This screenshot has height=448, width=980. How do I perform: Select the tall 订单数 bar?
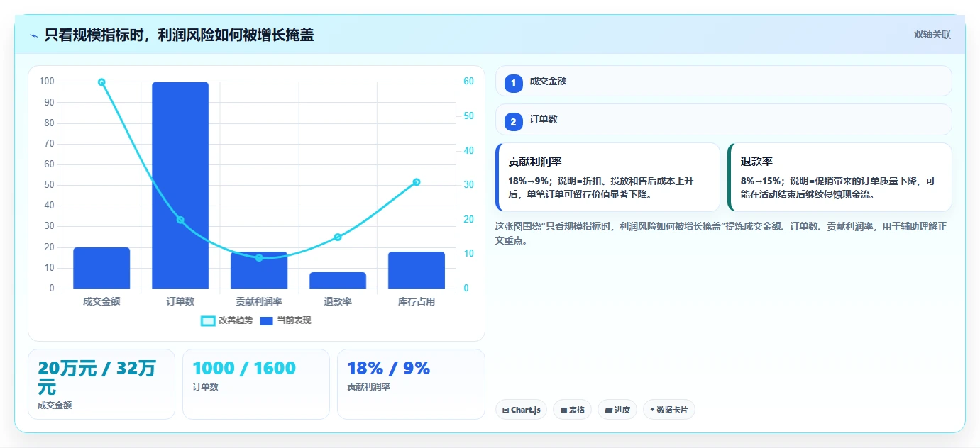point(180,185)
